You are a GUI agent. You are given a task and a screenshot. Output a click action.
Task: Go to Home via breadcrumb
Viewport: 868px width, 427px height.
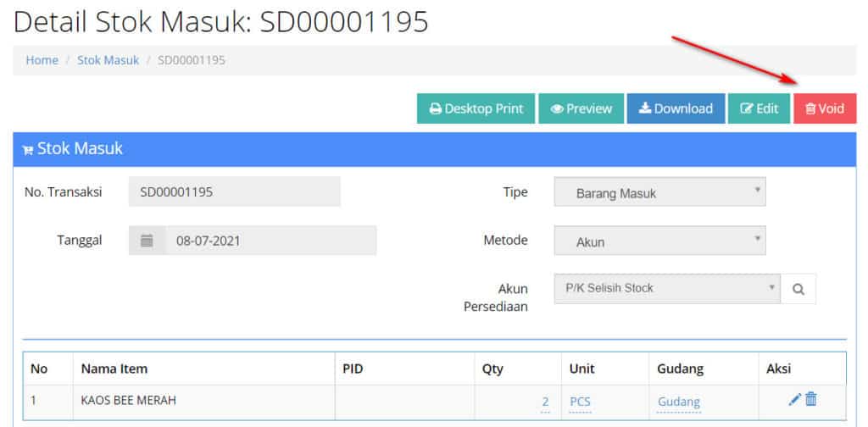click(x=42, y=60)
